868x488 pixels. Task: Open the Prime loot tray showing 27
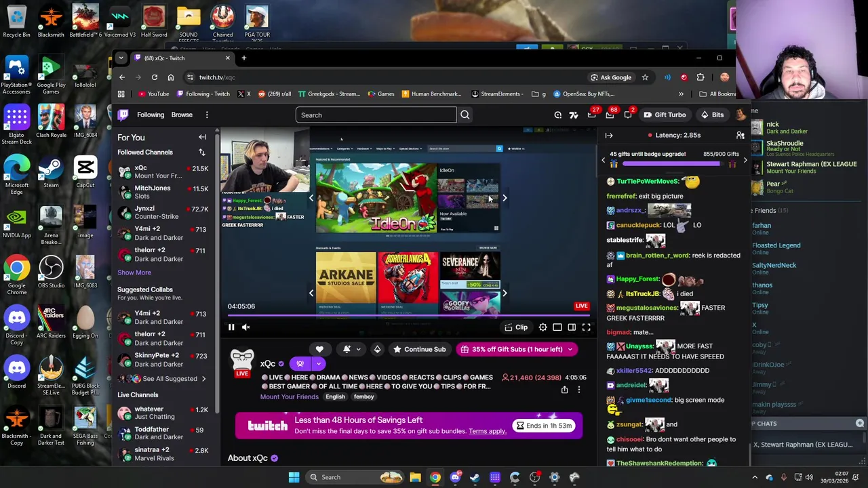[592, 115]
